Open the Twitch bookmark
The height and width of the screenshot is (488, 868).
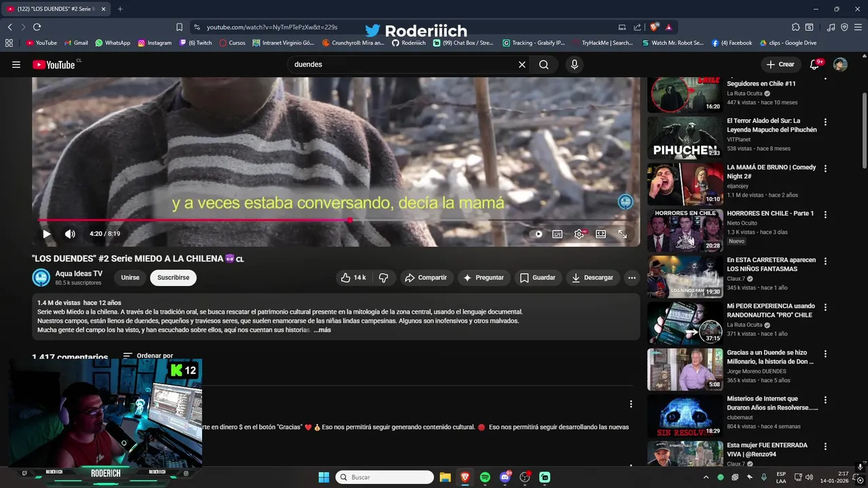[195, 43]
